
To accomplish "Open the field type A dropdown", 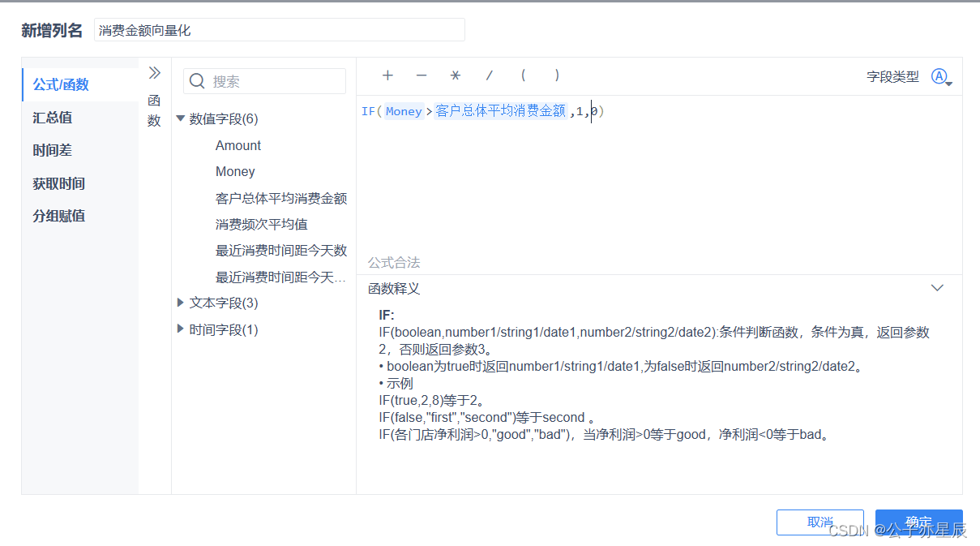I will tap(941, 77).
